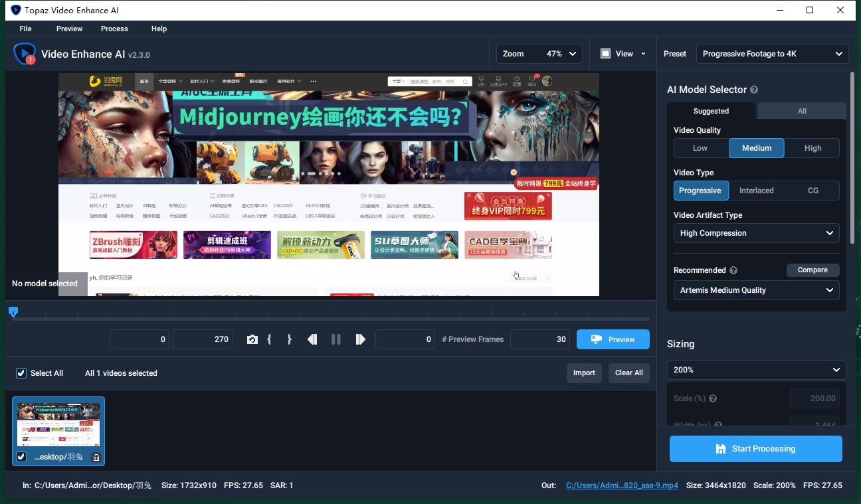This screenshot has width=861, height=504.
Task: Step to the previous frame
Action: 312,339
